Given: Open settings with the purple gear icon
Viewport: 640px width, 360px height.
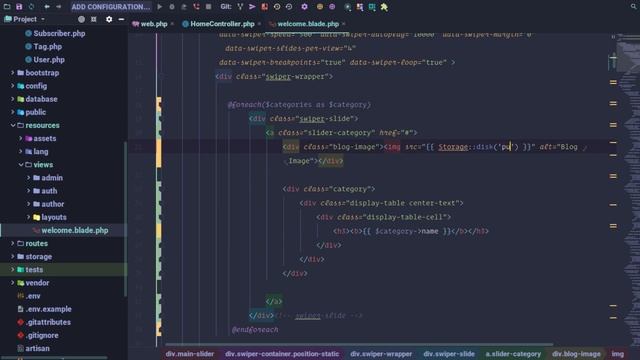Looking at the screenshot, I should 304,7.
